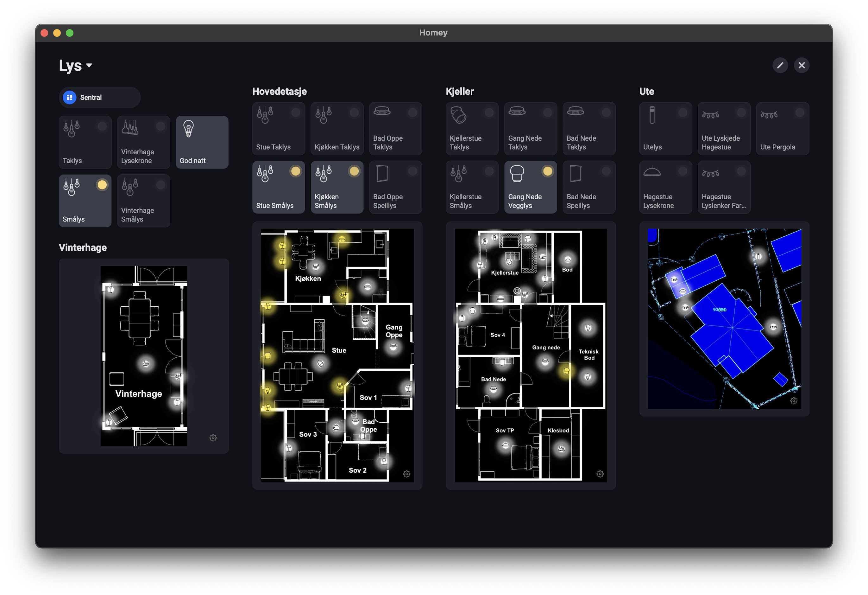This screenshot has height=595, width=868.
Task: Click the Bad Oppe Speillys mirror icon
Action: point(382,174)
